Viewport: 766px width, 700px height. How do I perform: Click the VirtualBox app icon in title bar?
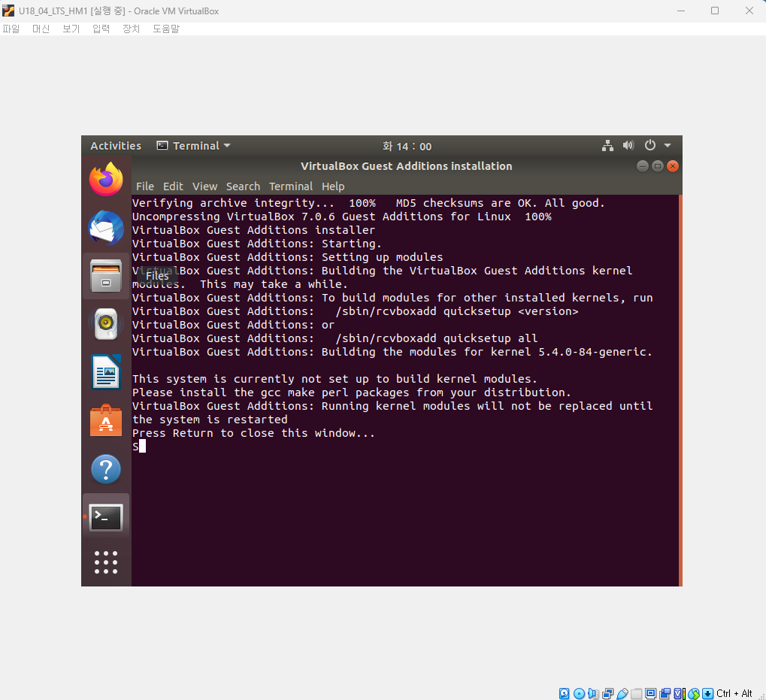pyautogui.click(x=8, y=11)
